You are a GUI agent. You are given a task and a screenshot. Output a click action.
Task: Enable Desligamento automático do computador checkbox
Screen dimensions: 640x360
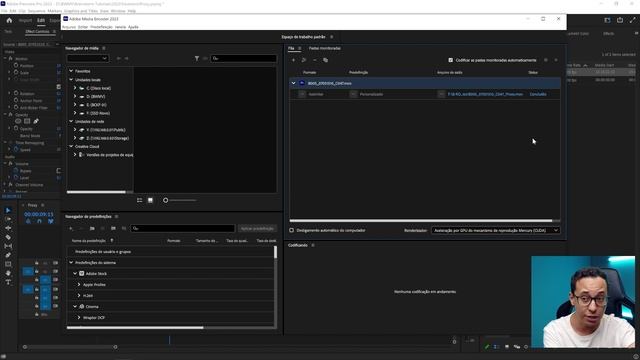coord(291,230)
